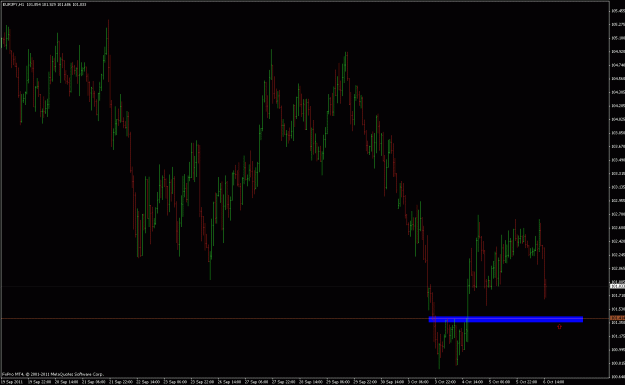Click the '6 Oct 14:00' time axis label
The image size is (625, 385).
click(554, 382)
